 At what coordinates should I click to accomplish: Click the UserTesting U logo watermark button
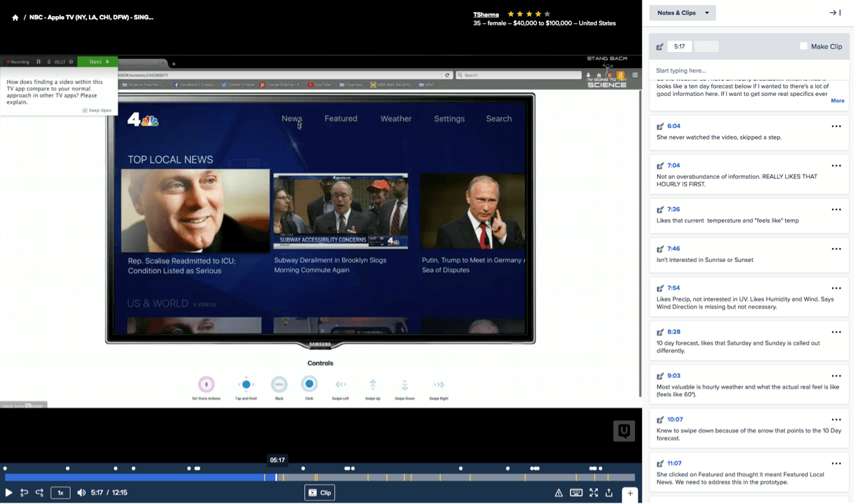coord(624,431)
